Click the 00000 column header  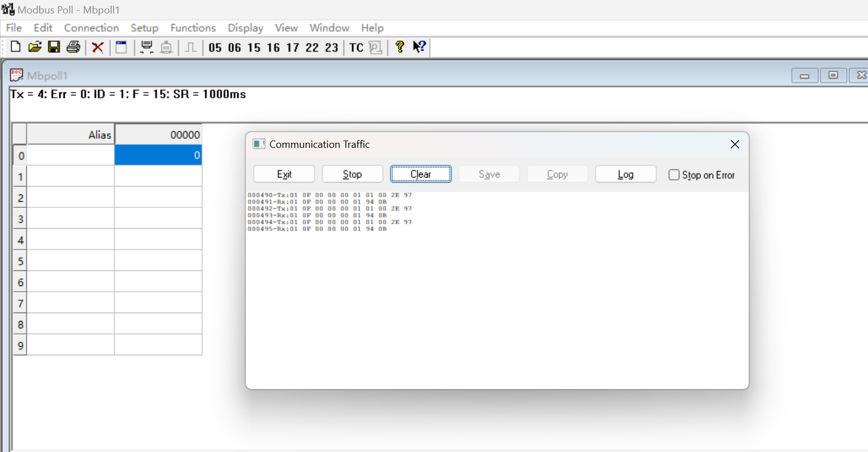[158, 134]
